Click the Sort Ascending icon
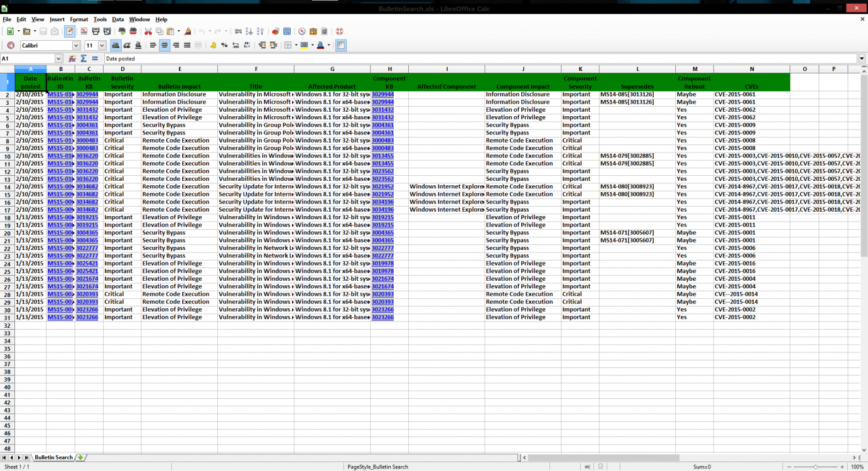Screen dimensions: 868x471 (249, 31)
